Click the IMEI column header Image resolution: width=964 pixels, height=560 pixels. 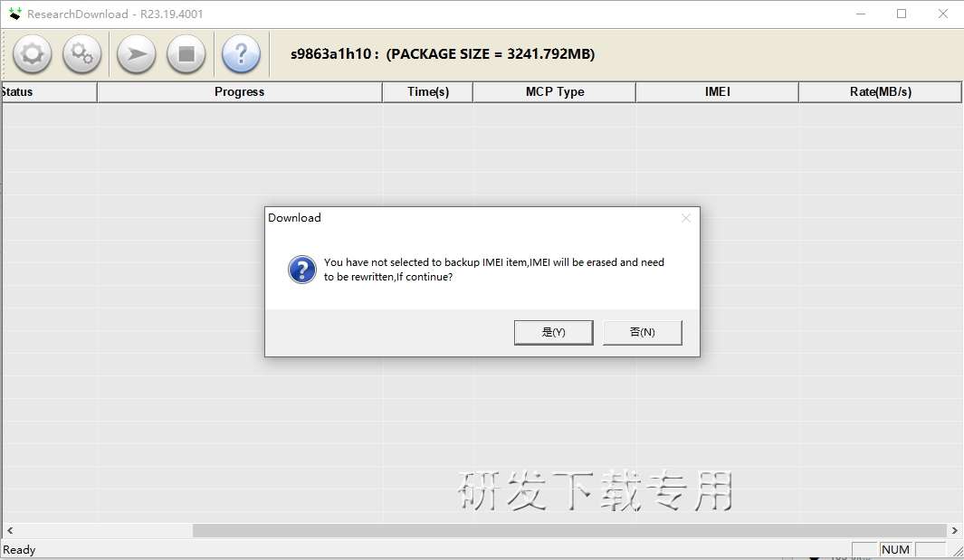click(718, 92)
